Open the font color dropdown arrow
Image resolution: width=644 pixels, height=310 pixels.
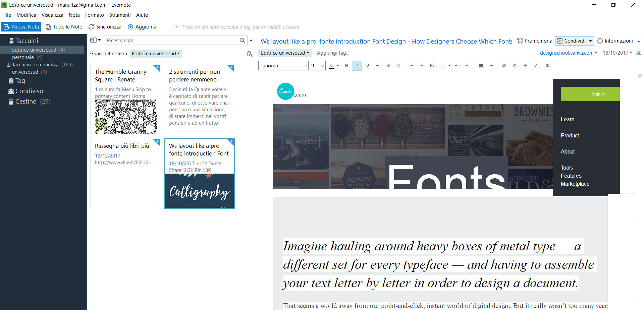point(338,66)
